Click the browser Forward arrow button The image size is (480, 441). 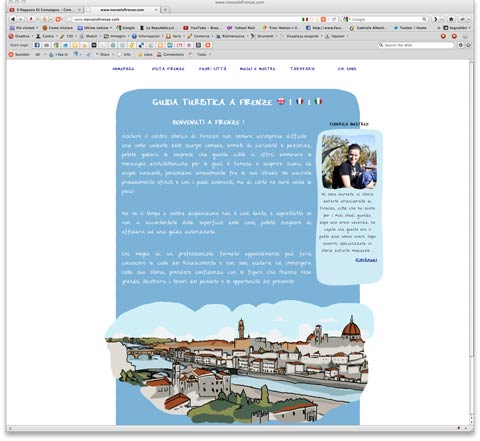pyautogui.click(x=20, y=19)
